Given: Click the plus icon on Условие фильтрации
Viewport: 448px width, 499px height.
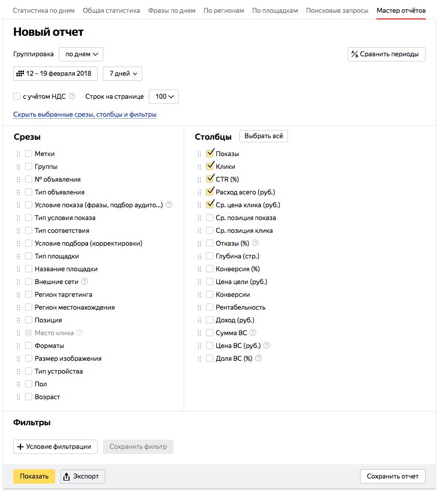Looking at the screenshot, I should 20,447.
